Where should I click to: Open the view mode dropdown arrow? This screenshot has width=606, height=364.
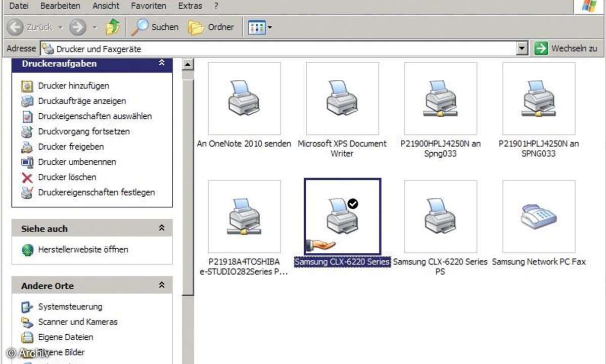[270, 27]
